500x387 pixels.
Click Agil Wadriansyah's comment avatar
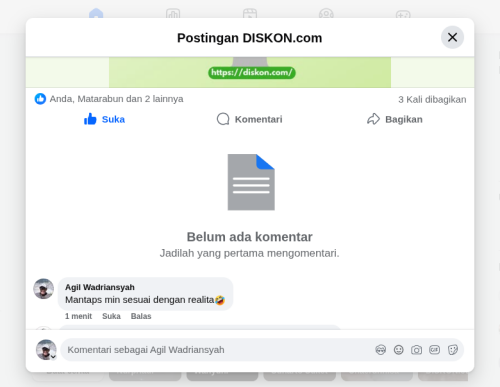point(43,289)
